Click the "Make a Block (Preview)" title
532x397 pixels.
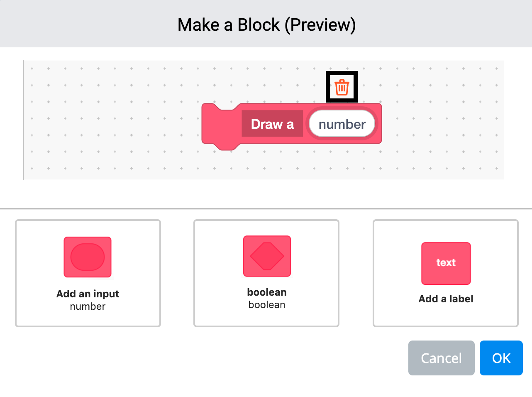click(266, 25)
